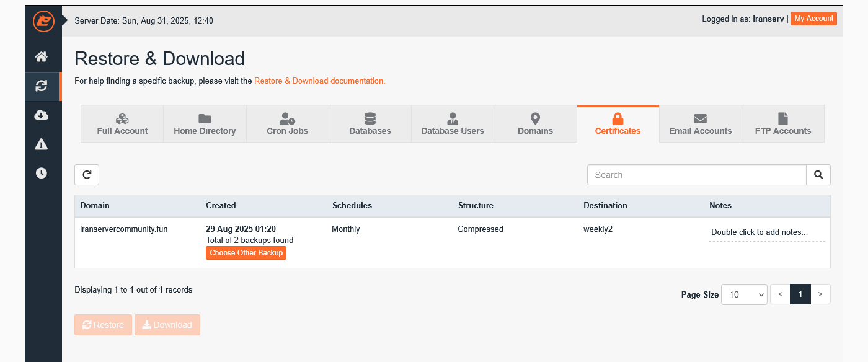Click the refresh list button
Image resolution: width=868 pixels, height=362 pixels.
click(x=87, y=175)
